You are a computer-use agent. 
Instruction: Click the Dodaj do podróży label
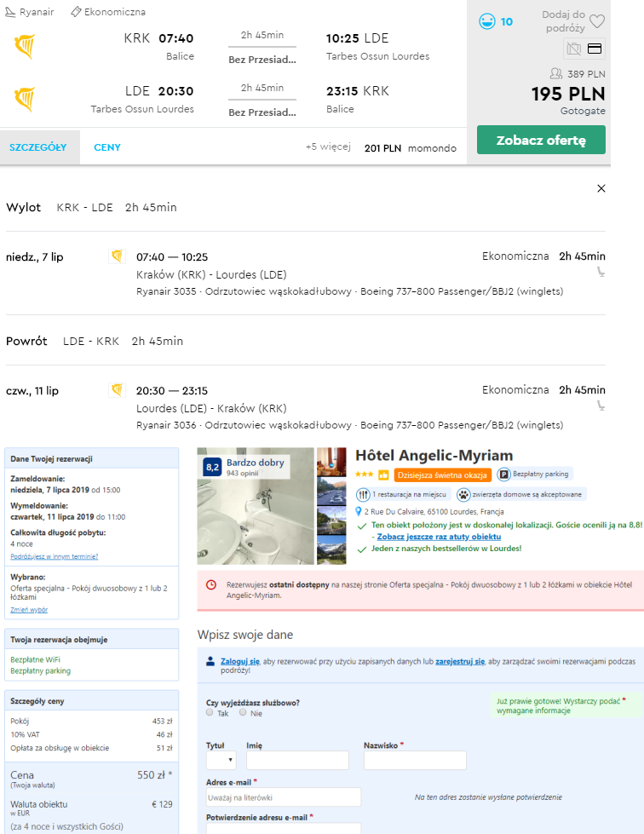[563, 21]
